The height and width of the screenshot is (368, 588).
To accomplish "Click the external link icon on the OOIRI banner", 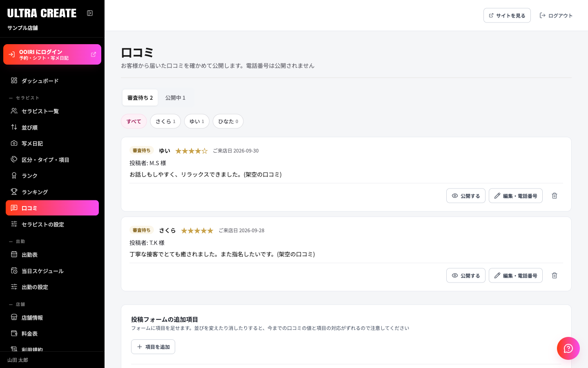I will (x=94, y=54).
